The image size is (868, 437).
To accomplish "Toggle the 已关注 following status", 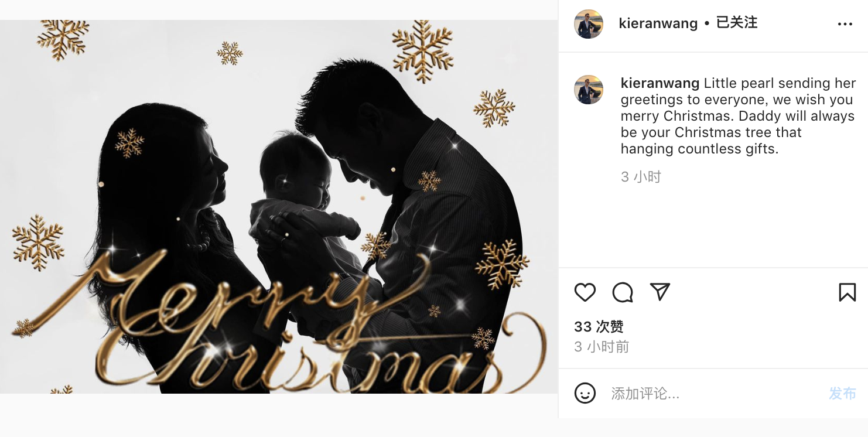I will coord(737,23).
